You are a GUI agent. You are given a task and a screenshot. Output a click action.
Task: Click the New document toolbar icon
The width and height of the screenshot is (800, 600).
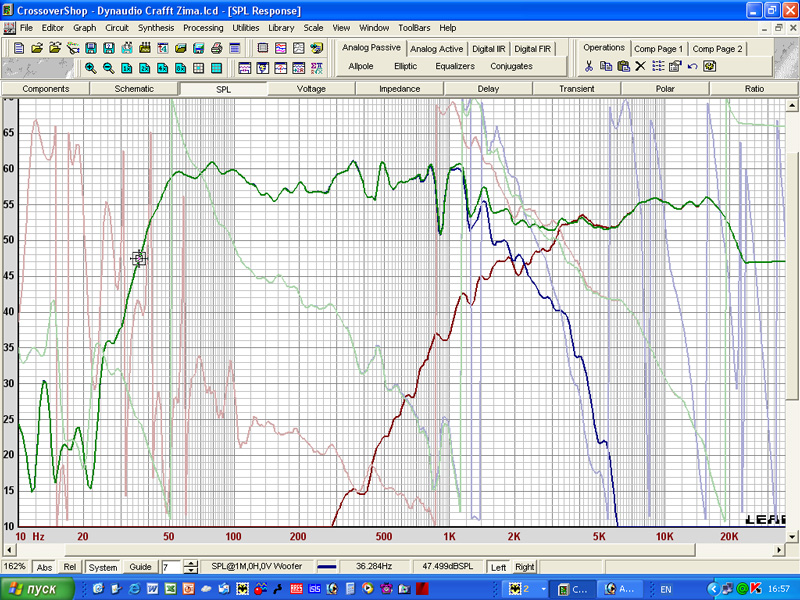pyautogui.click(x=19, y=48)
